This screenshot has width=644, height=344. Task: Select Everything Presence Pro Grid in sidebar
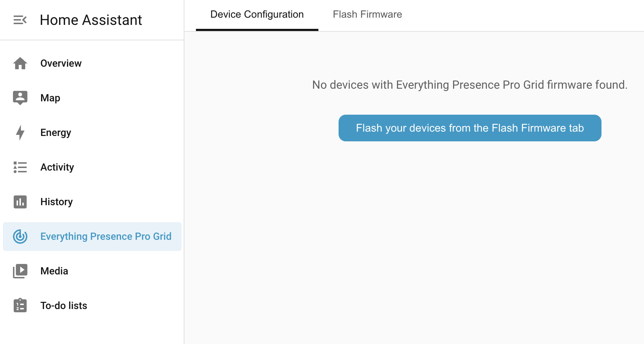(x=106, y=237)
